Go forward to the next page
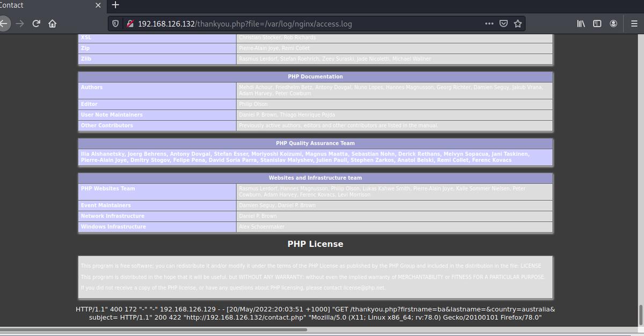Screen dimensions: 644x336 20,24
